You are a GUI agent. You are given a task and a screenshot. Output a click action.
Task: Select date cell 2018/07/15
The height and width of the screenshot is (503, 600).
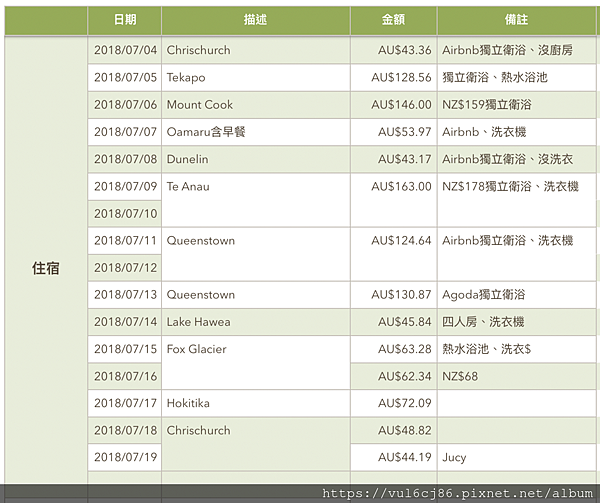pos(124,349)
